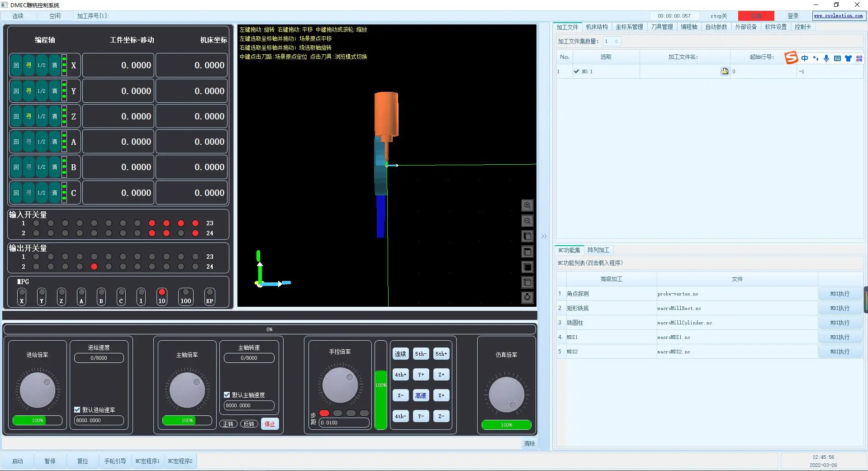This screenshot has height=471, width=868.
Task: Click the lighting bulb icon in viewport
Action: (527, 297)
